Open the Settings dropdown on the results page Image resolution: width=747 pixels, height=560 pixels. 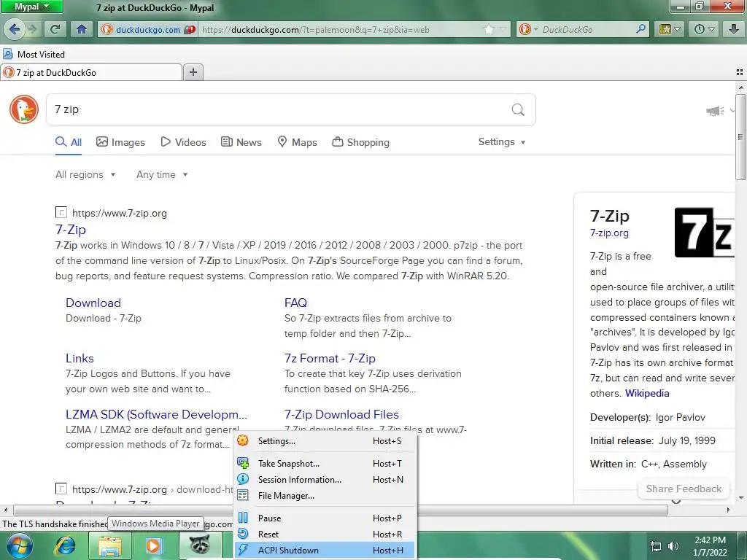tap(502, 142)
